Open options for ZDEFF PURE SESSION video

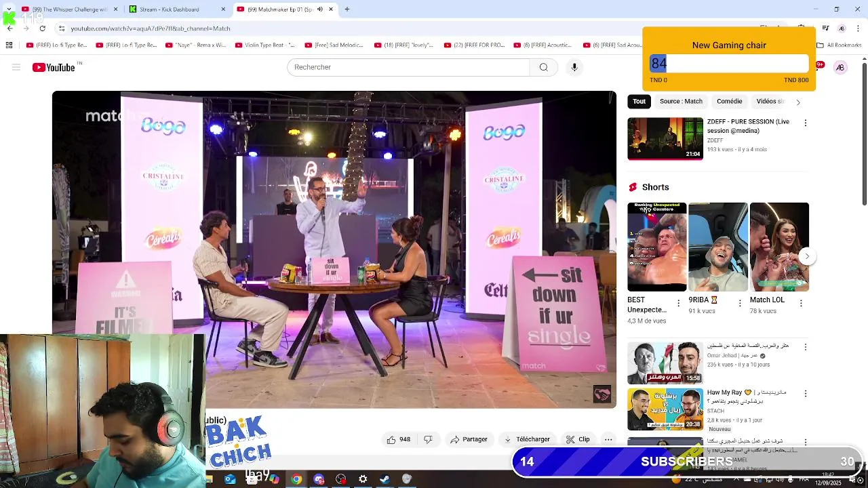point(805,123)
